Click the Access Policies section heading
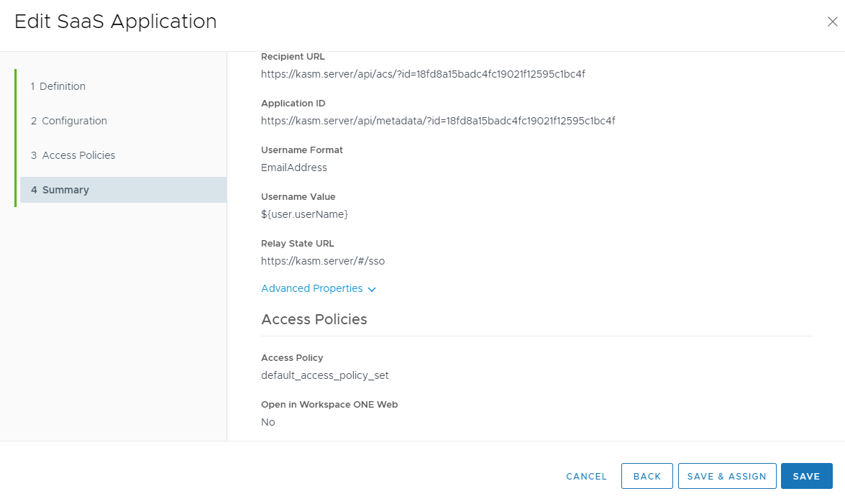The height and width of the screenshot is (504, 845). point(314,319)
